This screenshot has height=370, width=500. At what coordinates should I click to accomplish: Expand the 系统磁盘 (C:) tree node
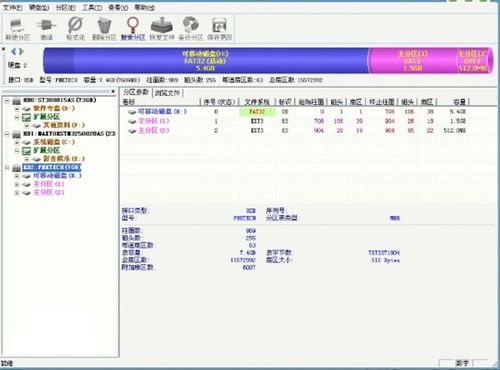click(17, 142)
